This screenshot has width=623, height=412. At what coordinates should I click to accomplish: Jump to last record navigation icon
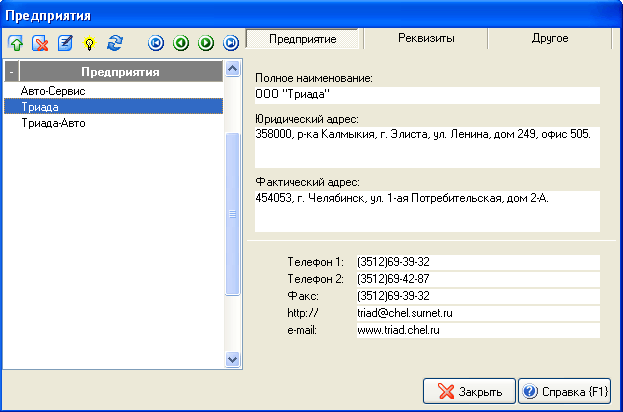pos(231,43)
